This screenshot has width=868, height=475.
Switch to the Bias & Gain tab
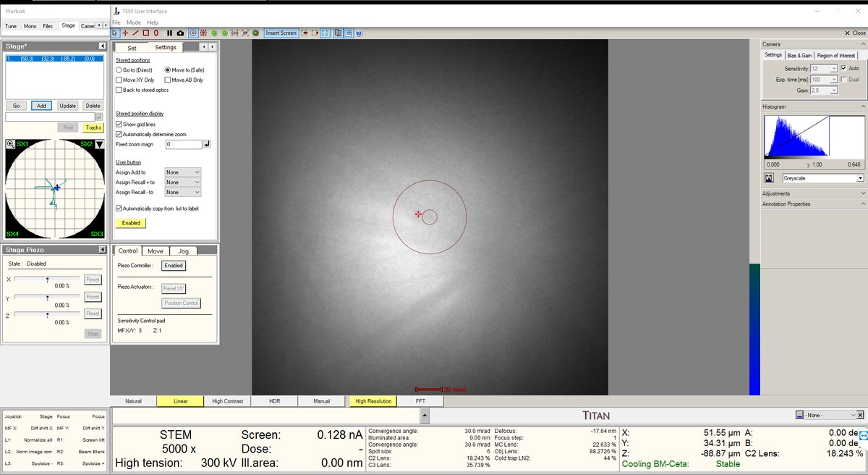(799, 54)
